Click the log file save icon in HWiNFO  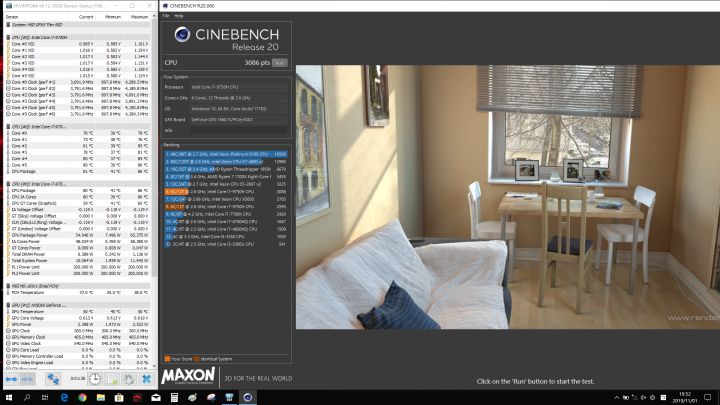click(x=112, y=379)
